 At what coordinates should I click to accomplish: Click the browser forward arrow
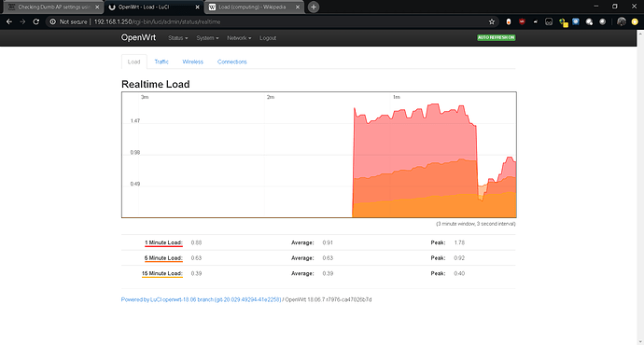(x=22, y=21)
